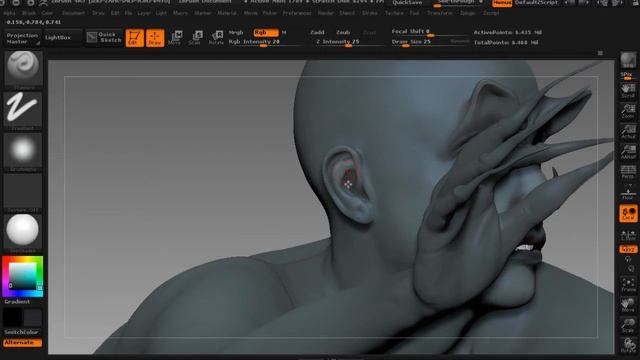
Task: Toggle L.Sym local symmetry button
Action: (628, 235)
